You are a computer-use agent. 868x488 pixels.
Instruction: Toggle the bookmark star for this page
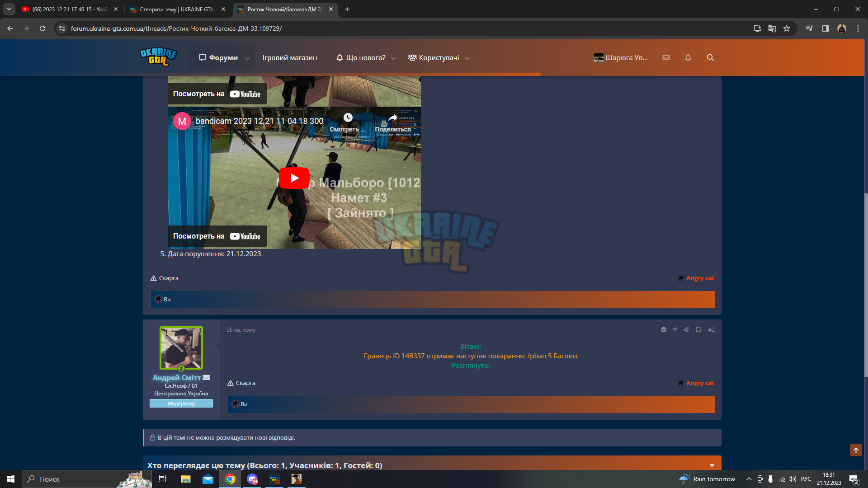pos(787,28)
